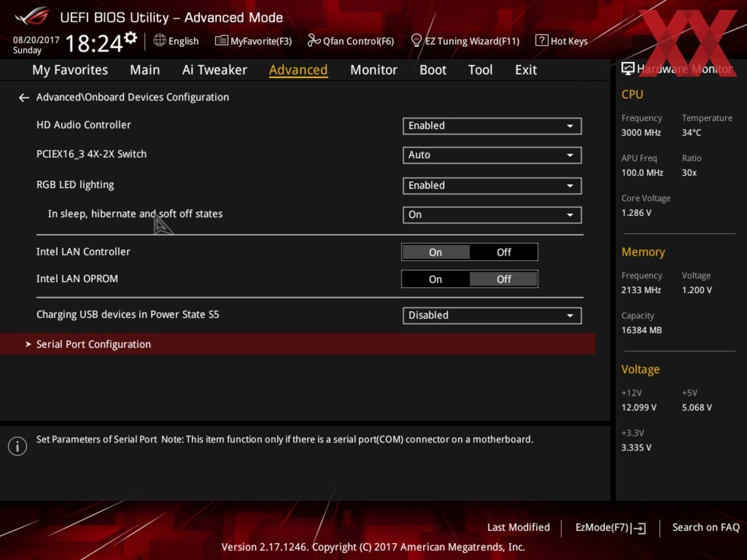Open the HD Audio Controller dropdown

pyautogui.click(x=492, y=126)
